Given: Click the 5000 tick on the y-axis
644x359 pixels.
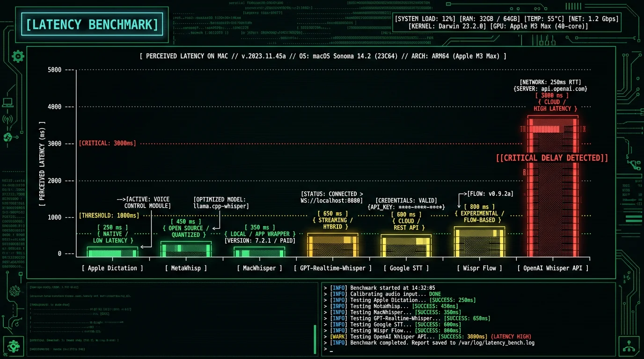Looking at the screenshot, I should coord(54,70).
